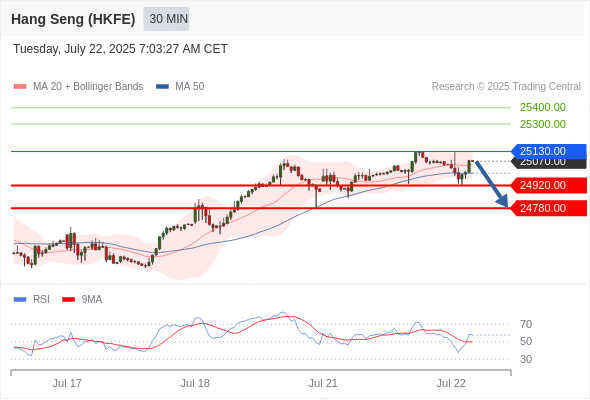This screenshot has width=590, height=400.
Task: Click the blue downward trend arrow
Action: coord(491,184)
